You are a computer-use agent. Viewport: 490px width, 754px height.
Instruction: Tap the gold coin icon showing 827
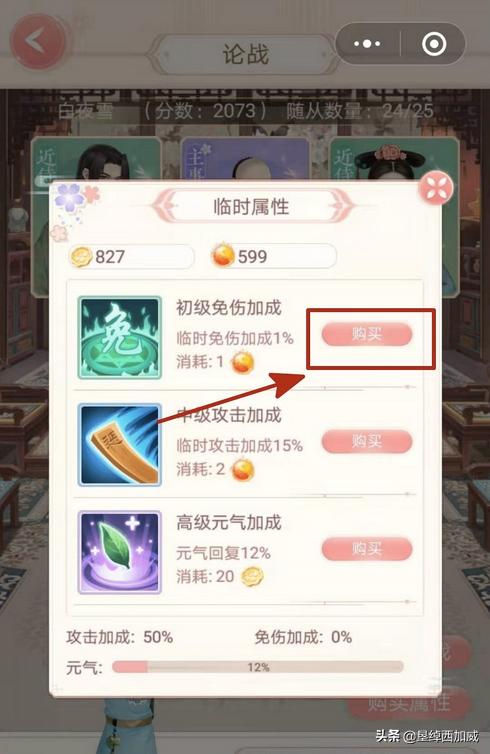click(81, 256)
